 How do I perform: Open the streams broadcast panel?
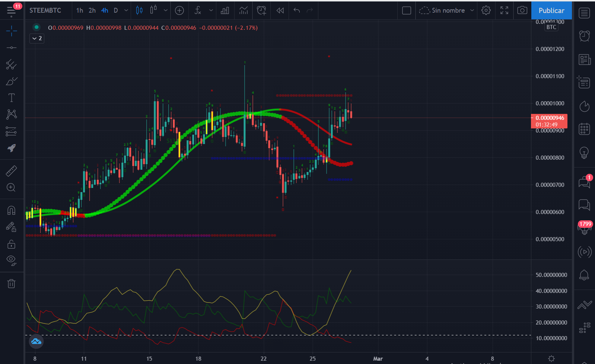[584, 252]
